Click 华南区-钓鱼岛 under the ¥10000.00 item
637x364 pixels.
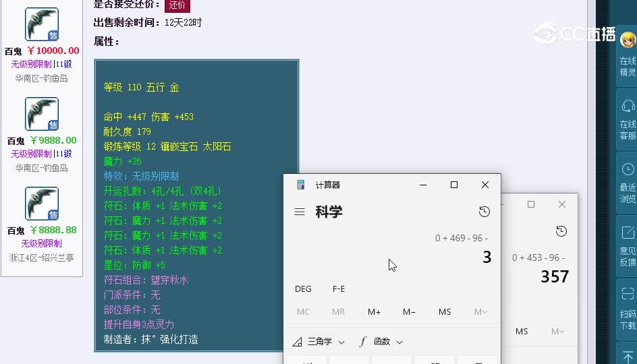coord(41,78)
